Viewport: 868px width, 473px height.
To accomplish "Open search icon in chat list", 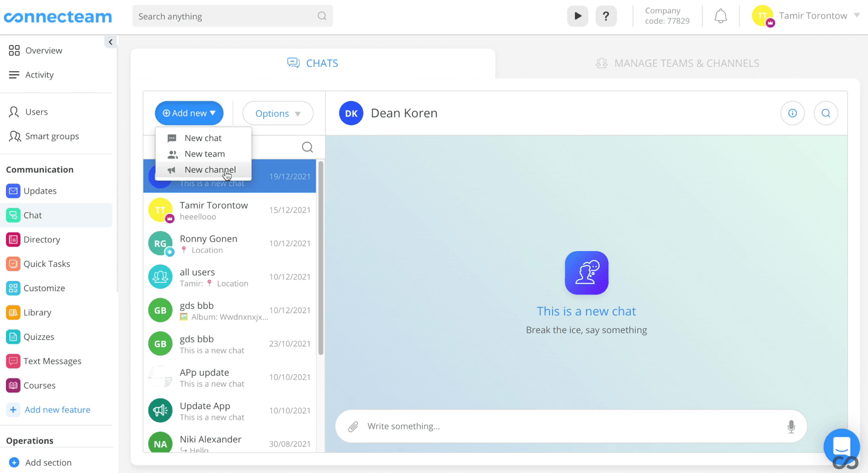I will click(x=307, y=147).
